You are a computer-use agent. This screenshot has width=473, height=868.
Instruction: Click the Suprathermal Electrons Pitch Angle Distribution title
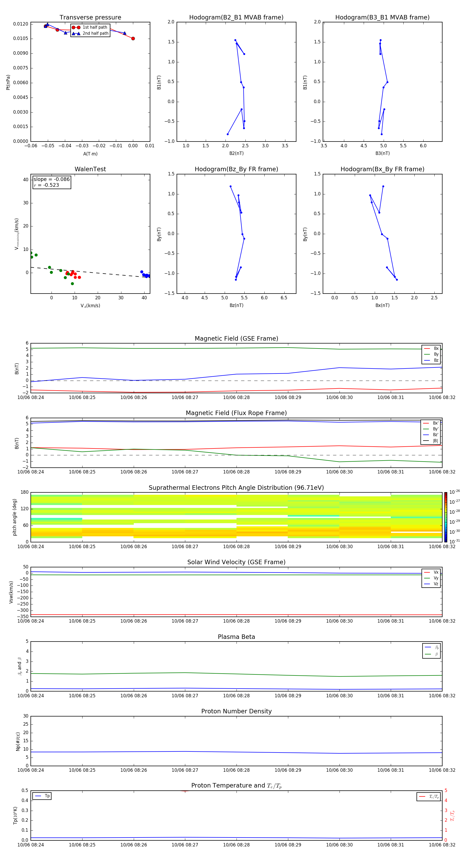[236, 488]
